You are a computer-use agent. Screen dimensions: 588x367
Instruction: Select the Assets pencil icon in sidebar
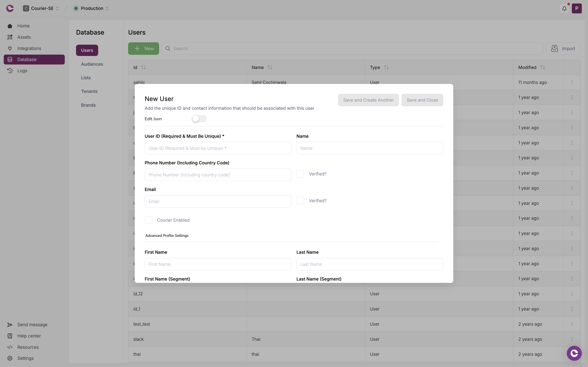click(x=10, y=37)
